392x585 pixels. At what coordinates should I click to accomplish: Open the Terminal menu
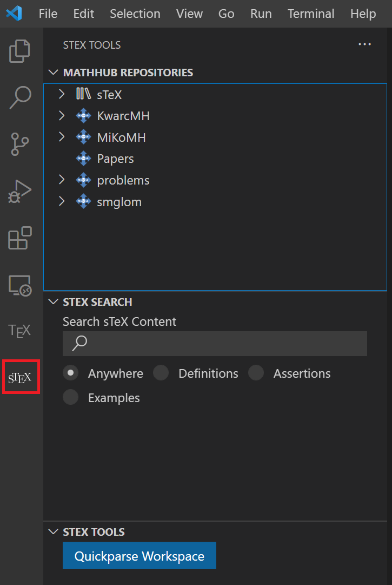[311, 14]
